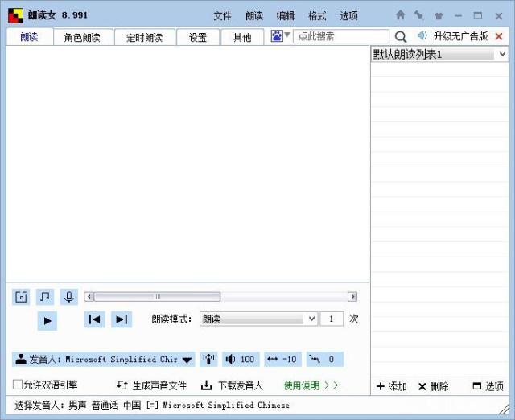Viewport: 515px width, 420px height.
Task: Click the magnifier search icon
Action: (x=401, y=37)
